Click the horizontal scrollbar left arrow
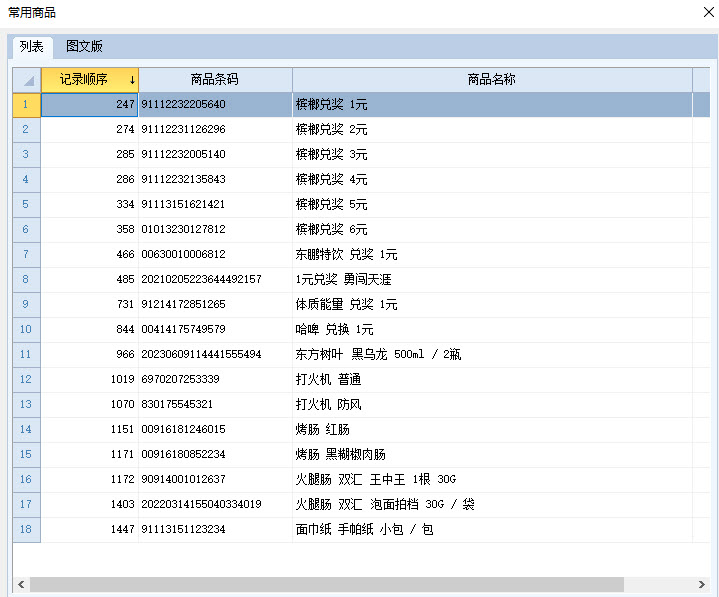The width and height of the screenshot is (719, 597). click(x=19, y=584)
